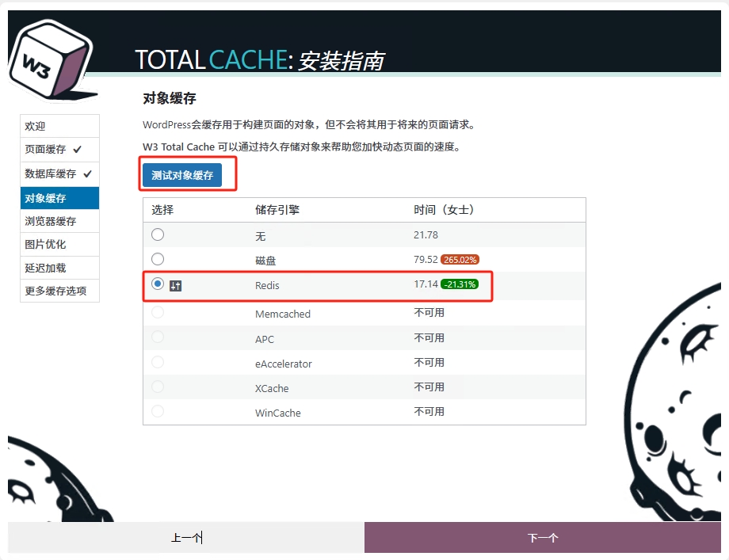This screenshot has height=560, width=729.
Task: Click the 下一个 next button
Action: (x=543, y=538)
